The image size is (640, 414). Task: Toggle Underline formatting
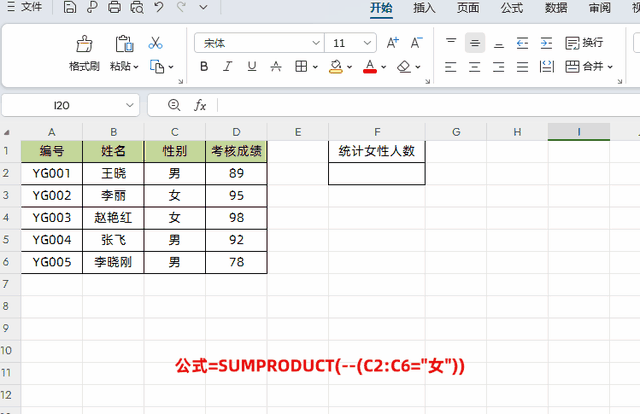coord(252,67)
